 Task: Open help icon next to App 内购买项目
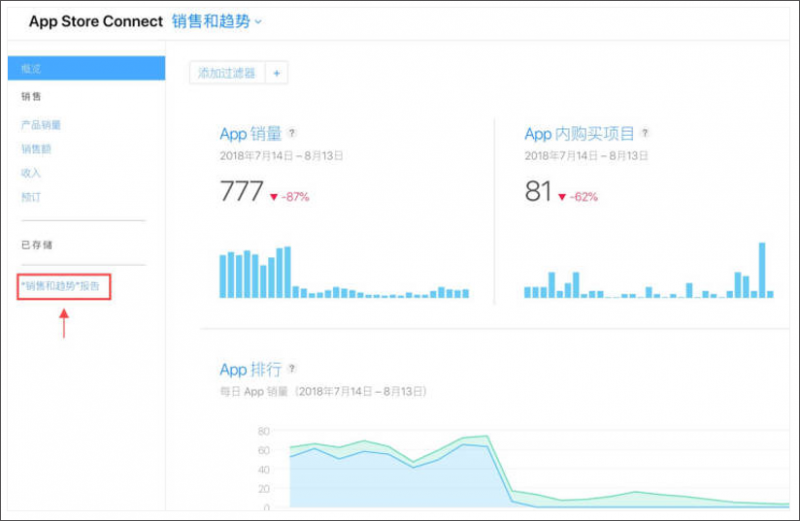click(x=645, y=133)
